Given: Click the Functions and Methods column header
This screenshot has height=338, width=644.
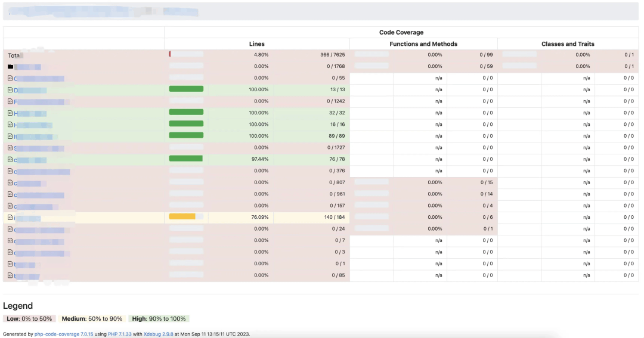Looking at the screenshot, I should (423, 44).
